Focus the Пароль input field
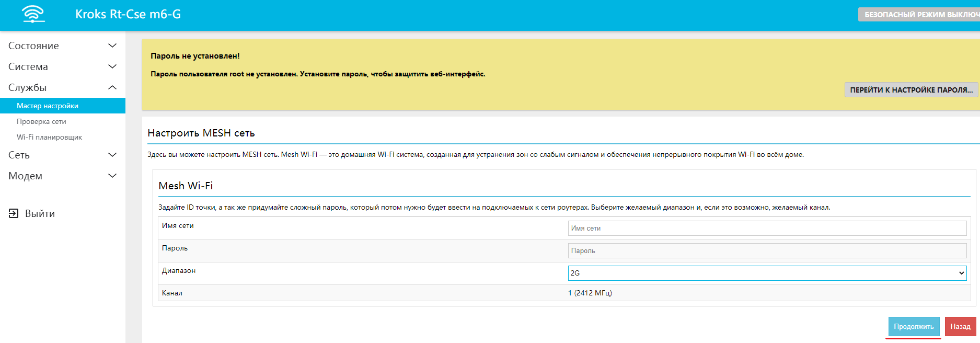The image size is (980, 343). 767,250
